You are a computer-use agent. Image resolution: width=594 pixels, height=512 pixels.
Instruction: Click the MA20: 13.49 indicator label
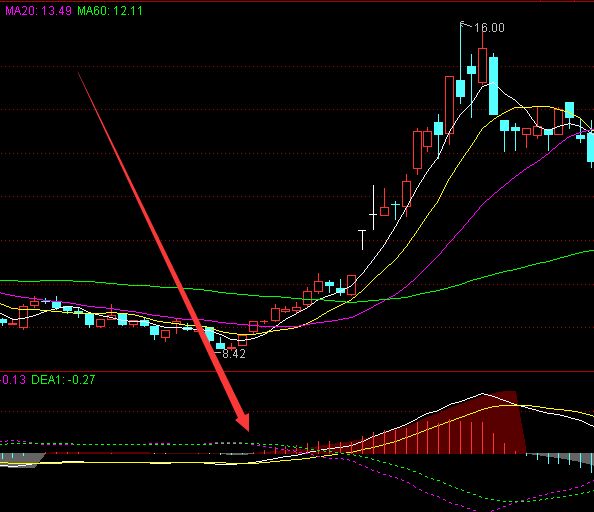point(38,11)
